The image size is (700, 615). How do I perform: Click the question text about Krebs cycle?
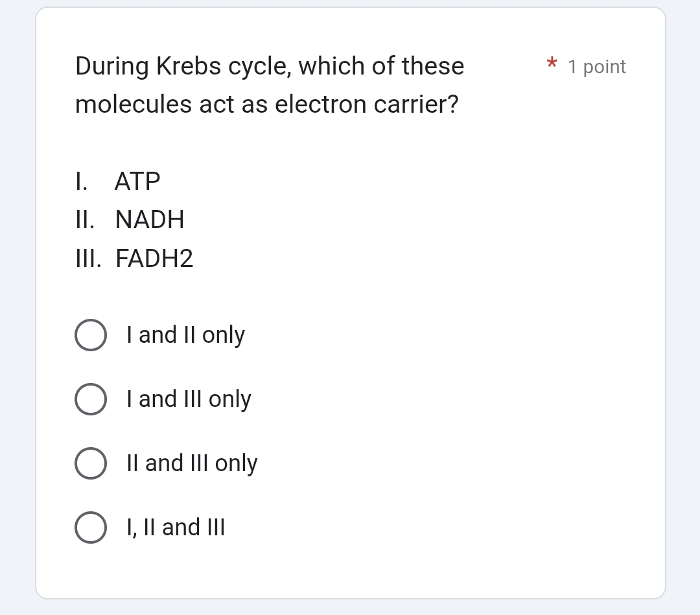click(269, 84)
